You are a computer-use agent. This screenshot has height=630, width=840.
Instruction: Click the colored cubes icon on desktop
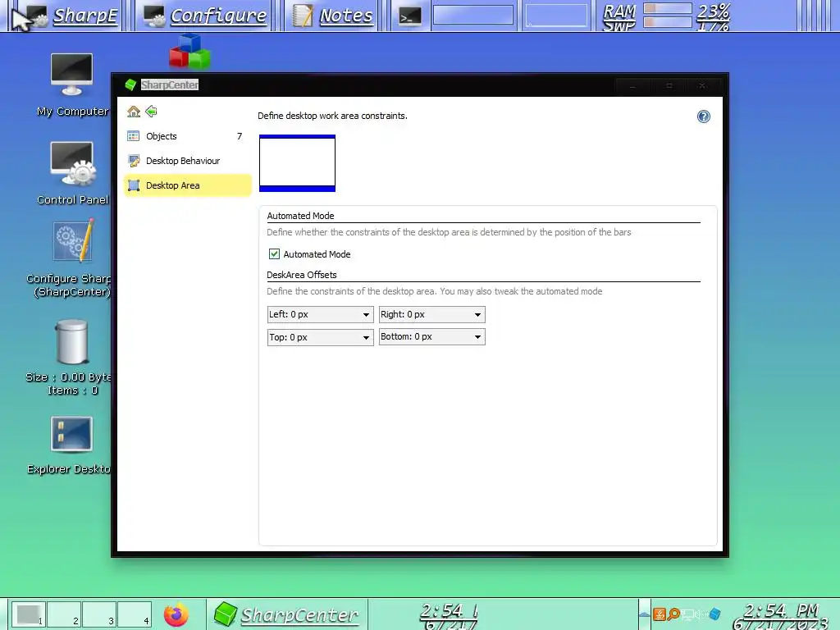click(189, 52)
